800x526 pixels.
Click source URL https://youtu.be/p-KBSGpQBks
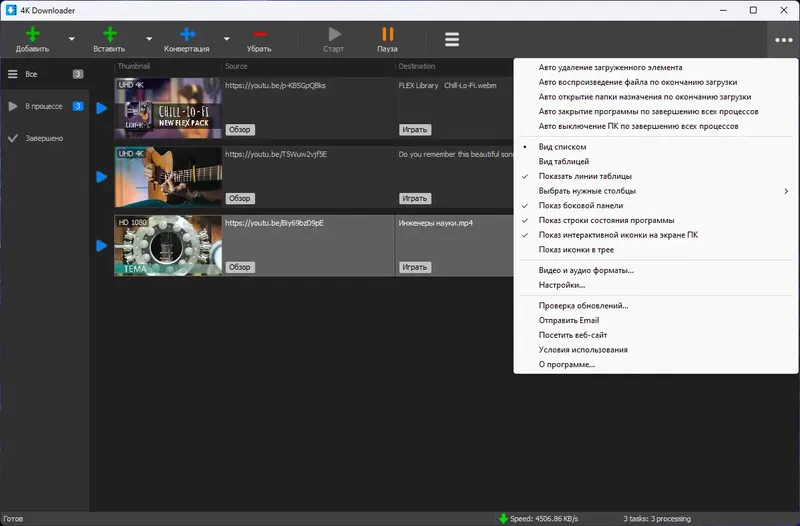[x=276, y=86]
